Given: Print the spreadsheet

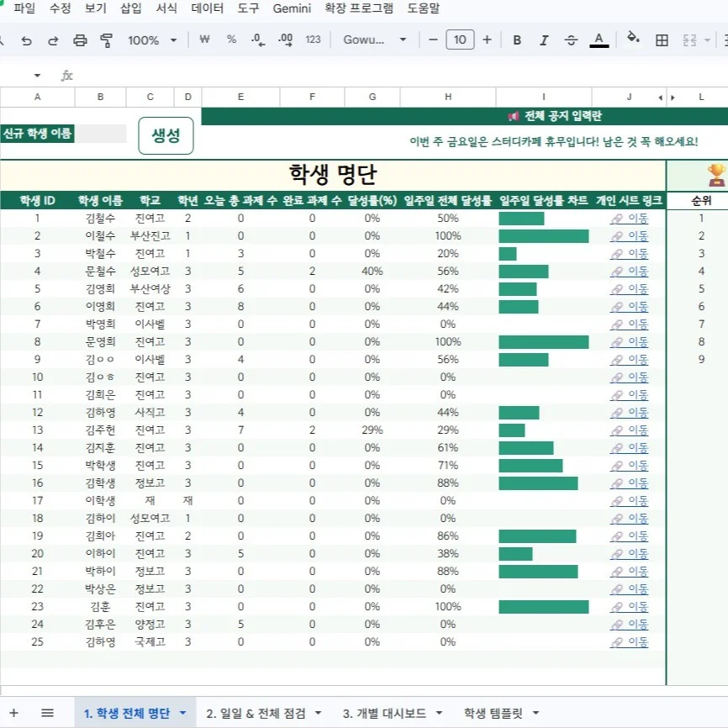Looking at the screenshot, I should pyautogui.click(x=80, y=40).
